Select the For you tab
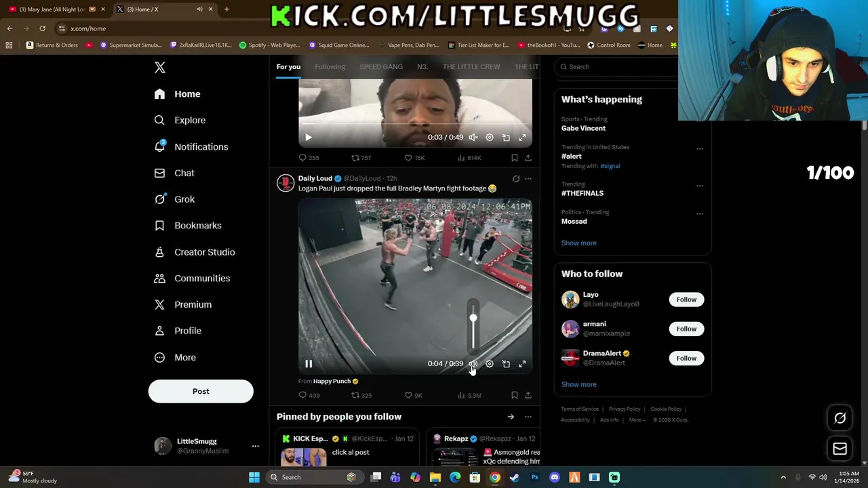The height and width of the screenshot is (488, 868). pyautogui.click(x=288, y=66)
